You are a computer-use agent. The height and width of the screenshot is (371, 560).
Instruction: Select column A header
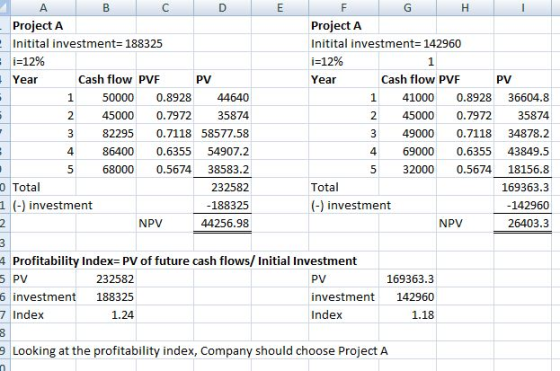click(x=43, y=7)
